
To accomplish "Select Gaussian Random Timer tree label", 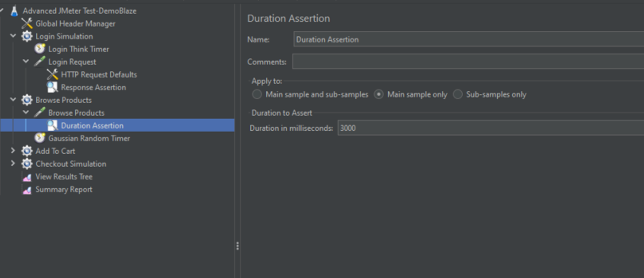I will (x=89, y=138).
